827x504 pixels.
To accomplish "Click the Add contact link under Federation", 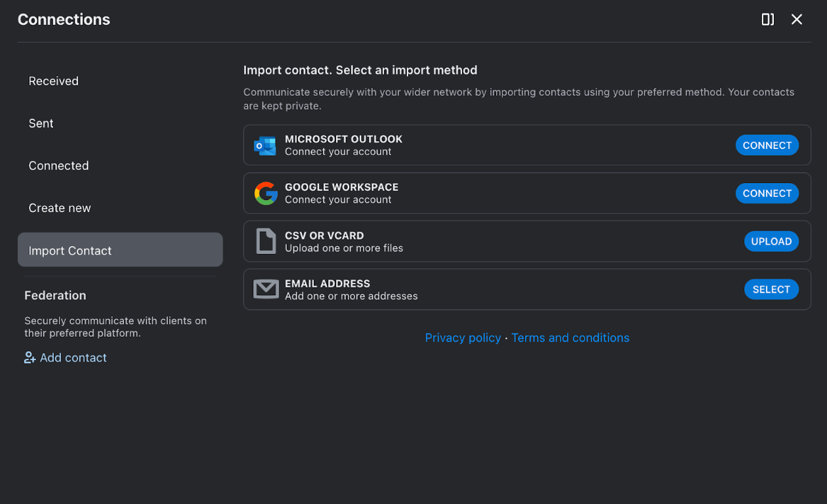I will coord(73,358).
